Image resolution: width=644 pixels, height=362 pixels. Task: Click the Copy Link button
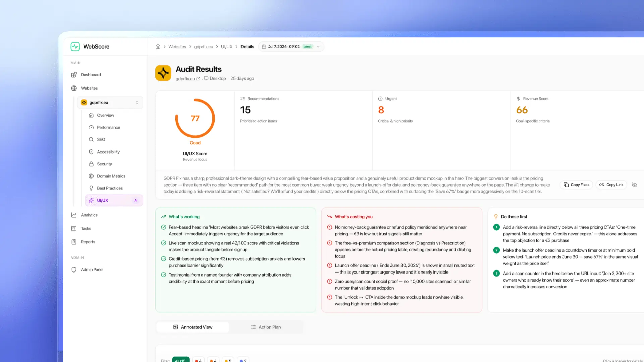(x=611, y=185)
